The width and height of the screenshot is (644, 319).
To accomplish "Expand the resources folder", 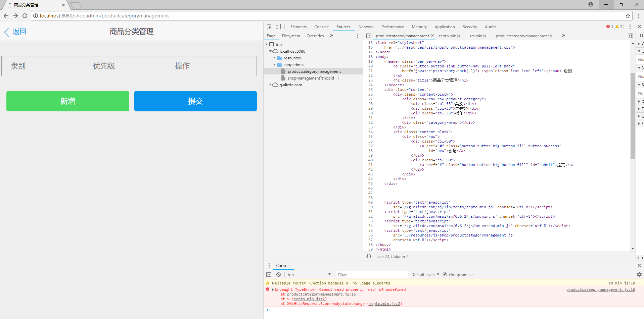I will 274,58.
